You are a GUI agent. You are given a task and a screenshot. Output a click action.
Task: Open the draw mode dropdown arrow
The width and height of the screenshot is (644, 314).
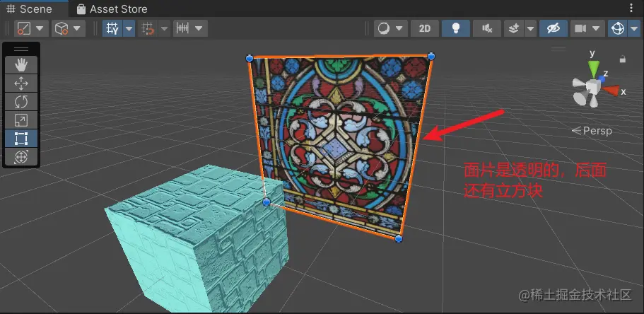pyautogui.click(x=399, y=28)
